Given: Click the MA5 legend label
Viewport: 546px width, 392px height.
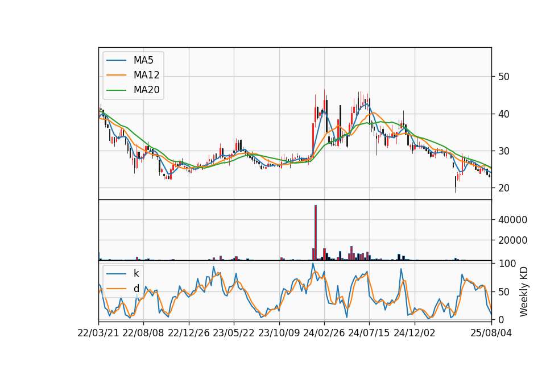Looking at the screenshot, I should pyautogui.click(x=143, y=60).
